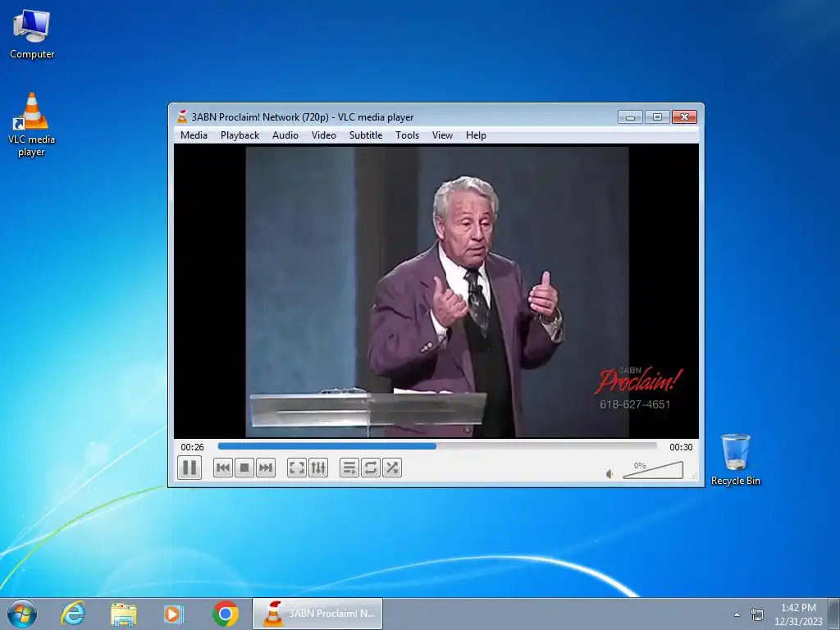Click the network status tray icon

pyautogui.click(x=757, y=614)
